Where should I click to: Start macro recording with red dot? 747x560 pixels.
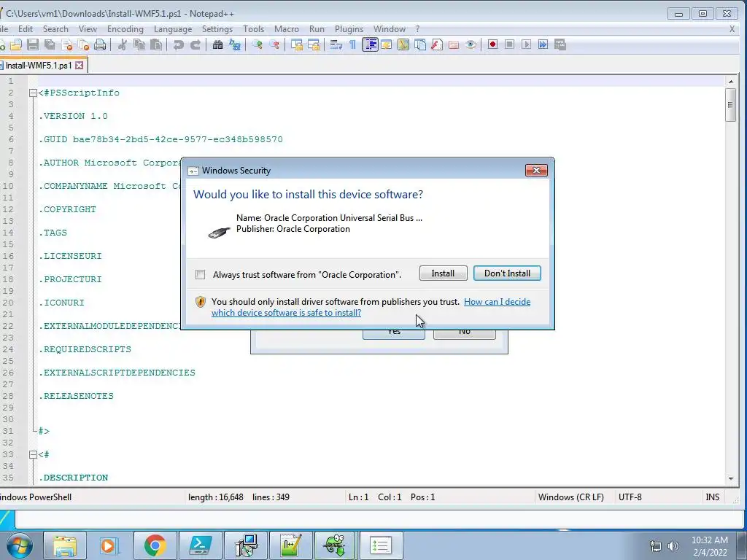pyautogui.click(x=492, y=44)
